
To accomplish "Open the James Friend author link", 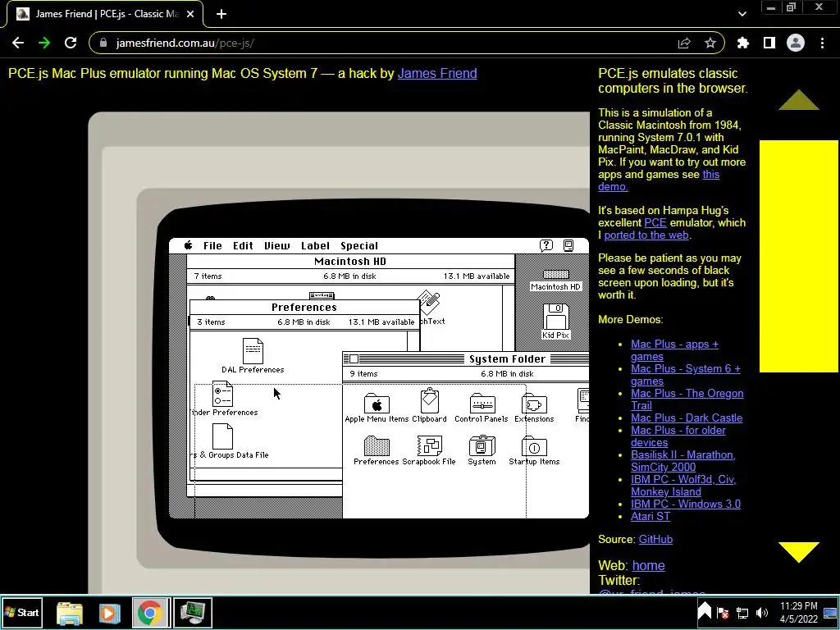I will pos(437,73).
